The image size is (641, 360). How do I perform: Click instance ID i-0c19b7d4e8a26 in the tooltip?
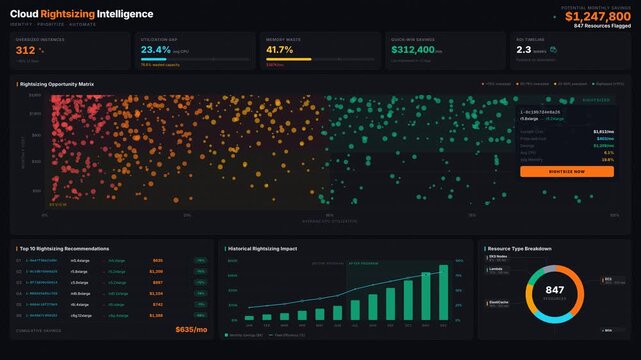tap(540, 112)
